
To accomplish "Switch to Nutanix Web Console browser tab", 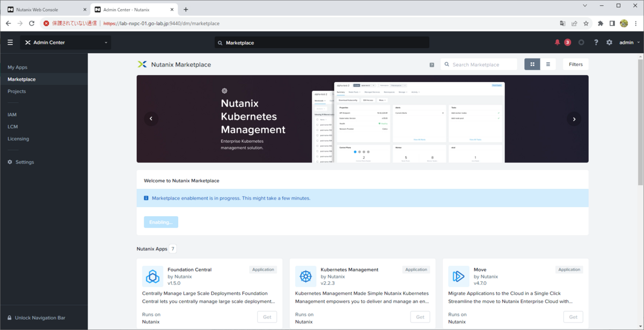I will 46,10.
